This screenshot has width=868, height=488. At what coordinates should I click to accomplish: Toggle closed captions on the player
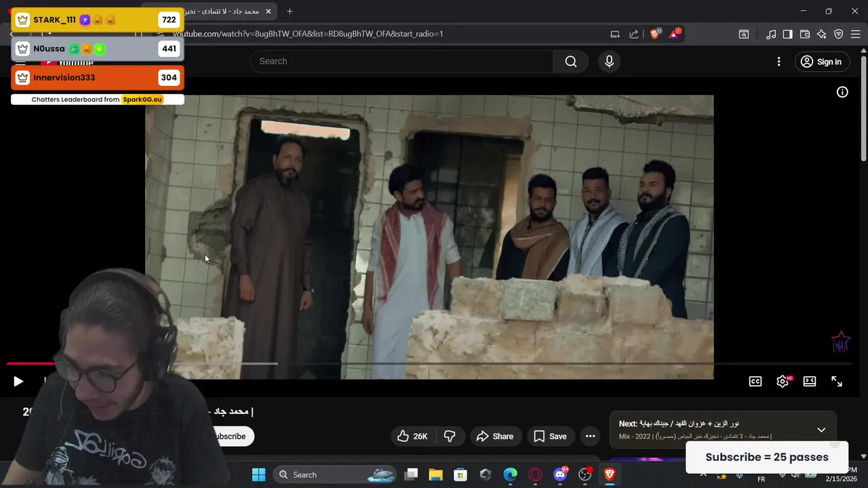tap(755, 382)
